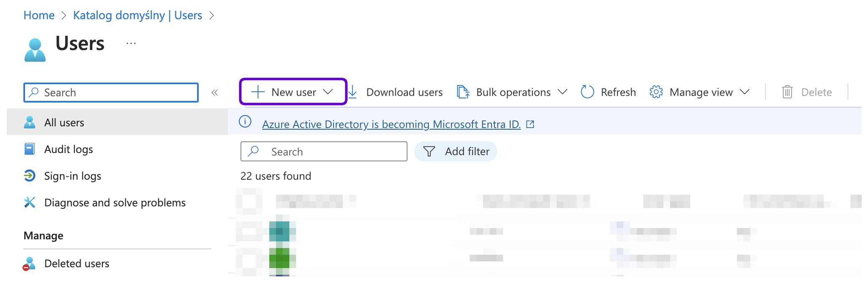Click the Delete trash can icon
This screenshot has width=868, height=286.
787,92
